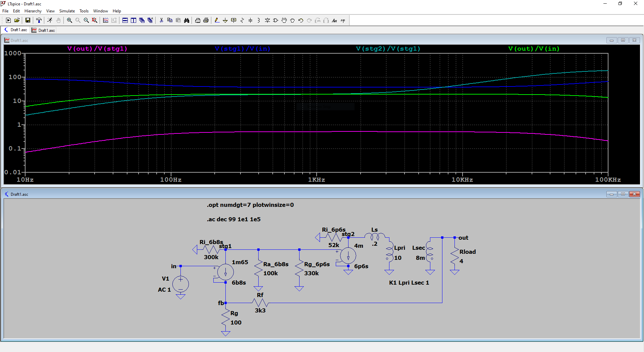Screen dimensions: 644x352
Task: Select the Capacitor component tool
Action: [x=250, y=20]
